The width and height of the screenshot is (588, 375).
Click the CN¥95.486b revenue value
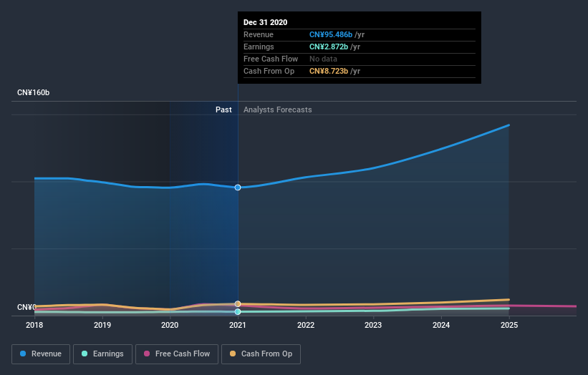pyautogui.click(x=331, y=34)
